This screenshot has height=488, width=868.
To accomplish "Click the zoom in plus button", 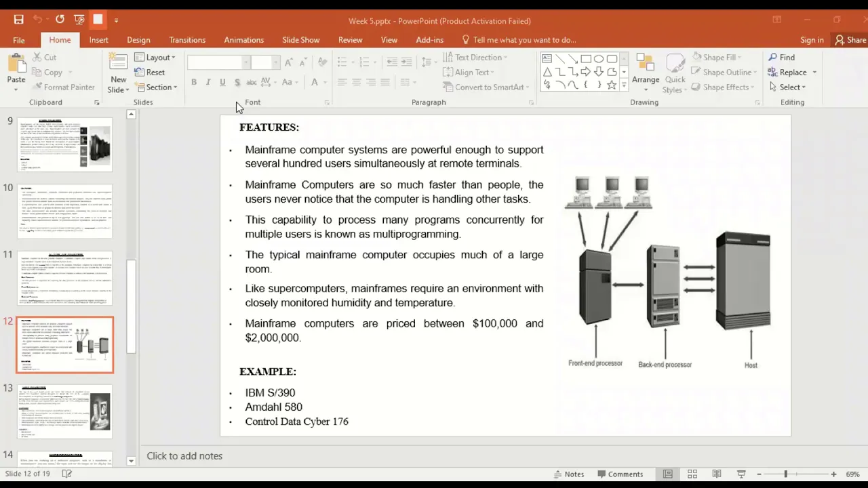I will coord(833,474).
